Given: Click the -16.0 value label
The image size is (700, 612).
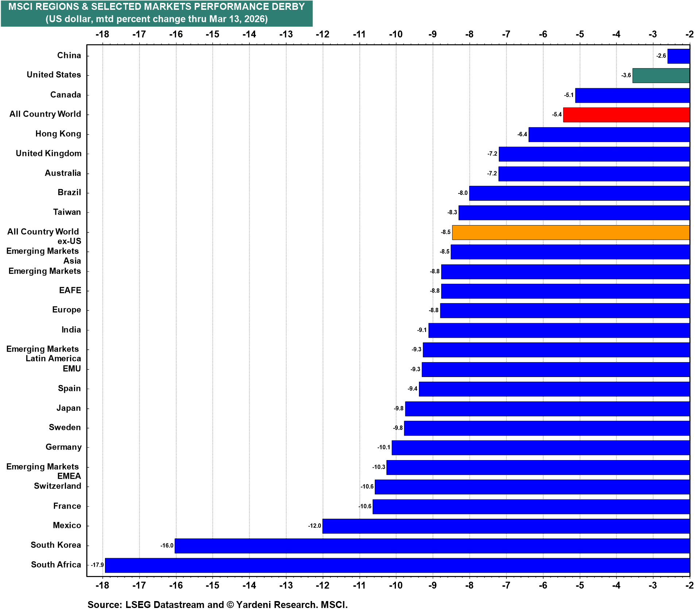Looking at the screenshot, I should [167, 545].
